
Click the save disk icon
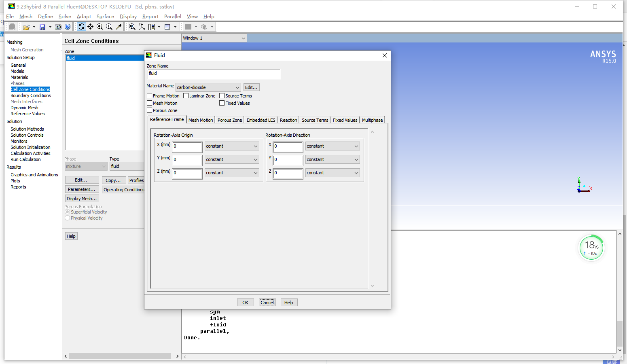[x=42, y=27]
